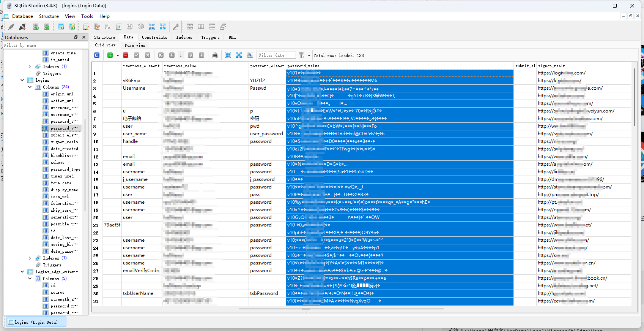The height and width of the screenshot is (331, 644).
Task: Open the collation editor a-z icon
Action: point(130,27)
